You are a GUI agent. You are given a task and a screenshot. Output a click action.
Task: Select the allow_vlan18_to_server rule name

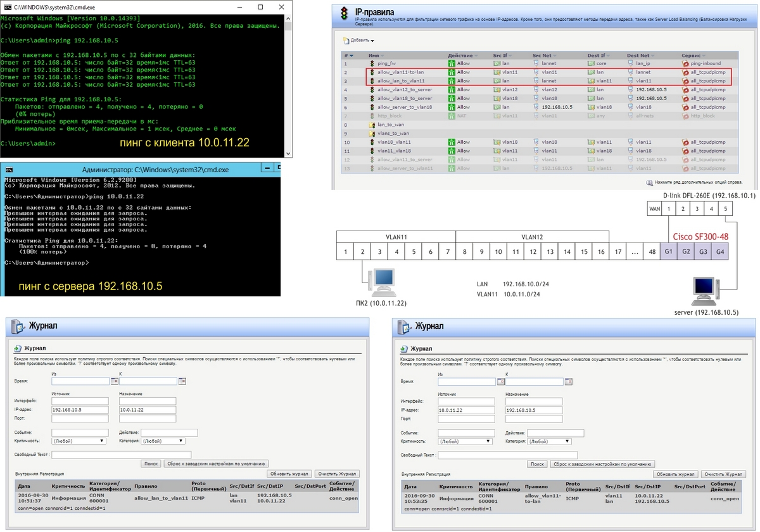[405, 99]
